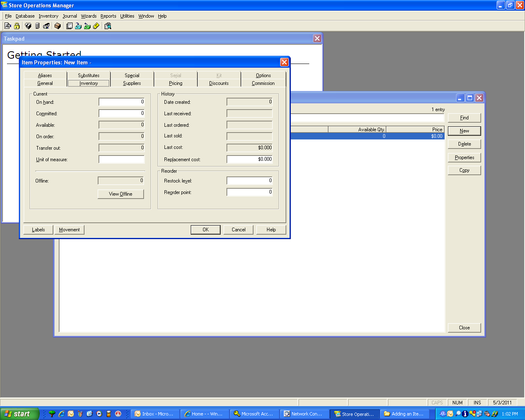Click the New button in the item list
The image size is (525, 420).
tap(464, 131)
